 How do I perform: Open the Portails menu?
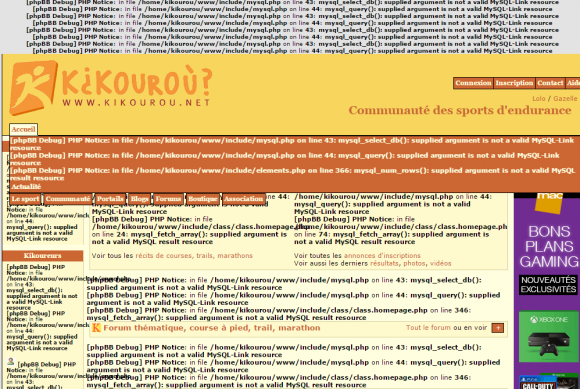(110, 199)
